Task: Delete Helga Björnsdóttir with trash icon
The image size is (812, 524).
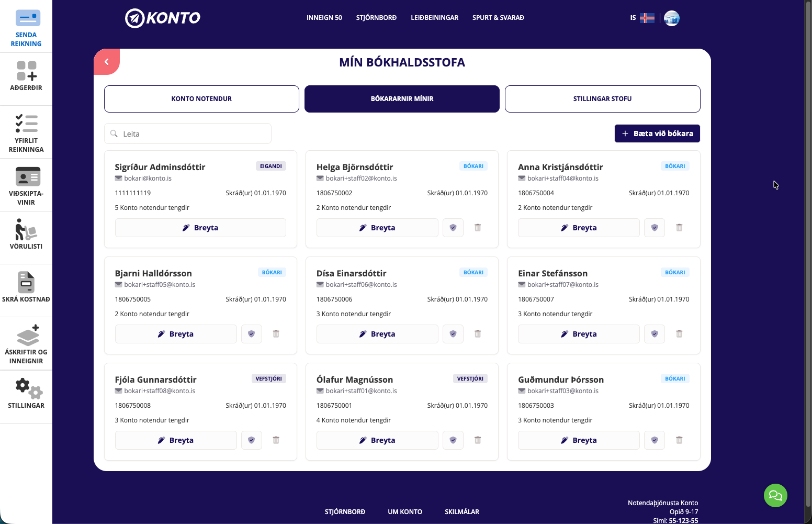Action: [x=478, y=228]
